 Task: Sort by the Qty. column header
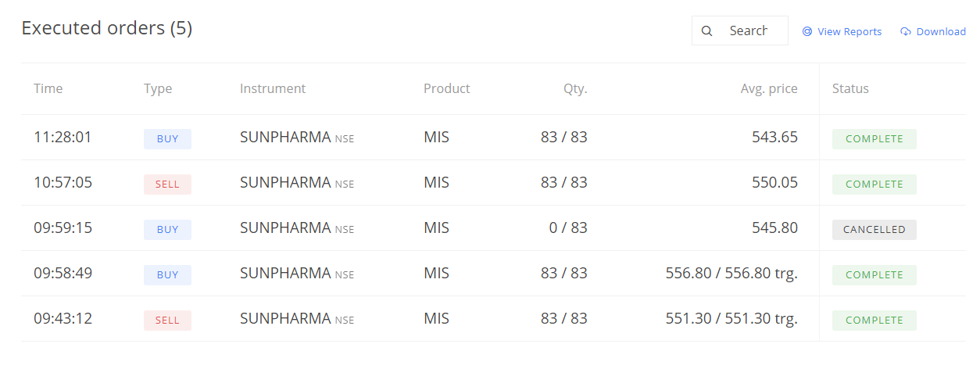click(x=575, y=88)
